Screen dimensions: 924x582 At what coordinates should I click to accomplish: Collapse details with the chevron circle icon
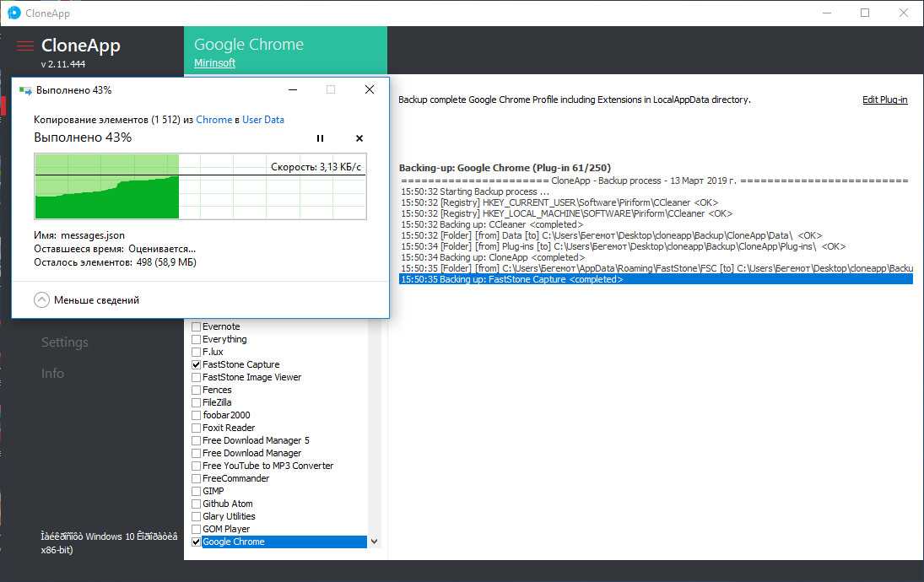pos(42,299)
